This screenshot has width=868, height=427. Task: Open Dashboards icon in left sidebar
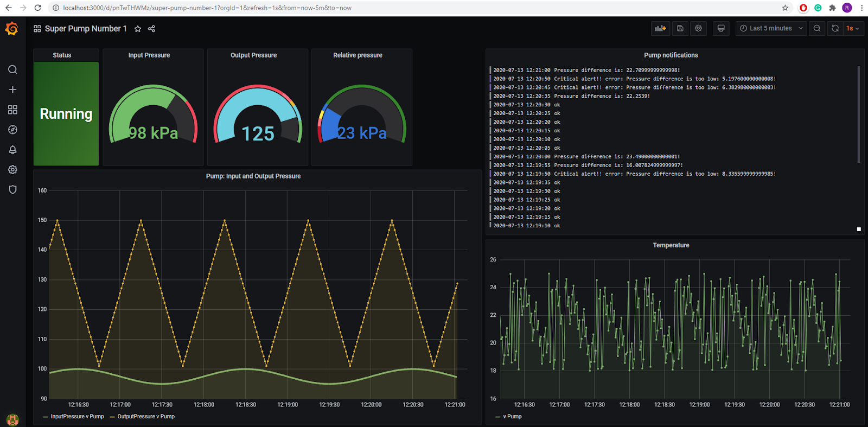[12, 110]
